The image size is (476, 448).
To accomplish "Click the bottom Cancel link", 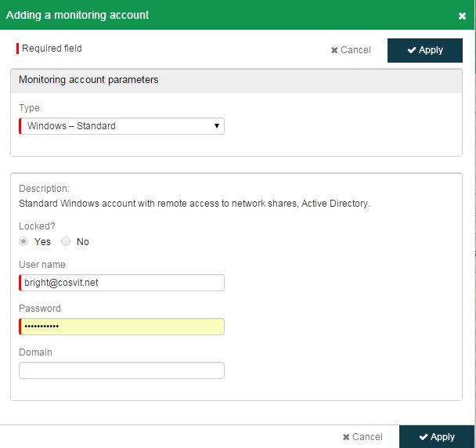I will coord(362,437).
